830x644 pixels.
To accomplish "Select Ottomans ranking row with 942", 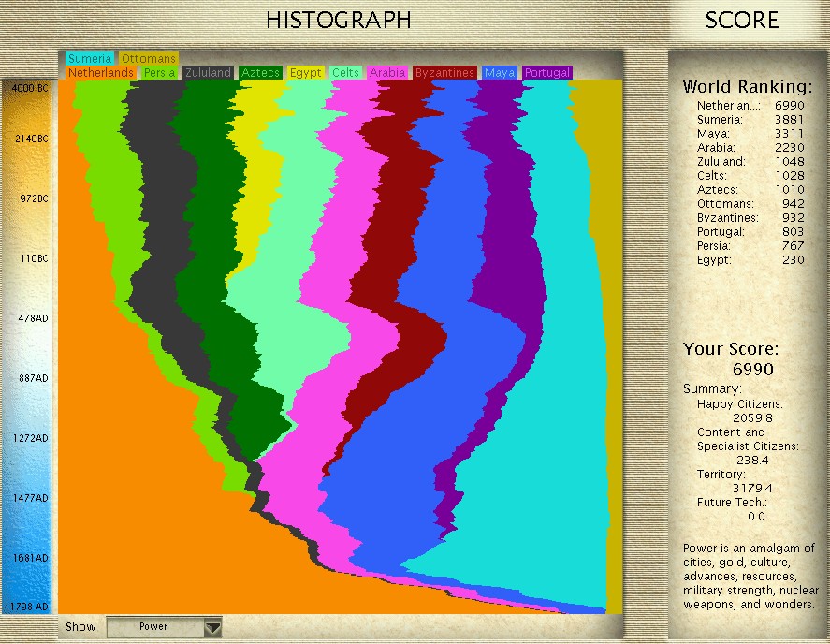I will [x=750, y=204].
